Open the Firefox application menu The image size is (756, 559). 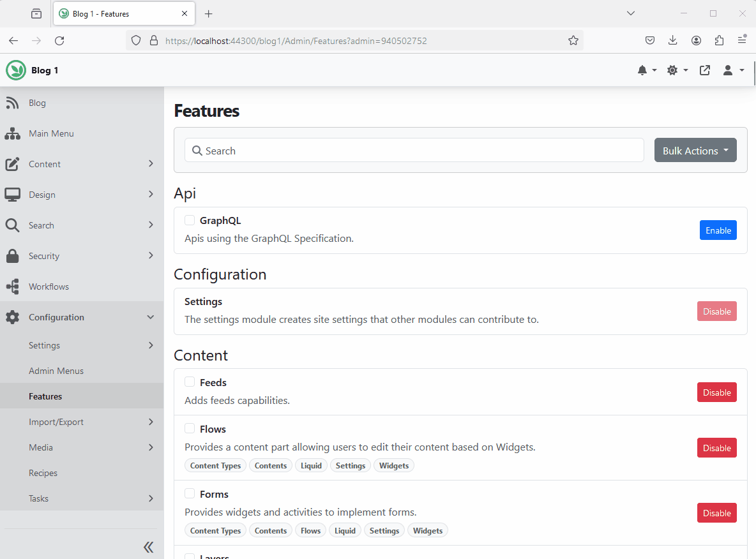742,40
